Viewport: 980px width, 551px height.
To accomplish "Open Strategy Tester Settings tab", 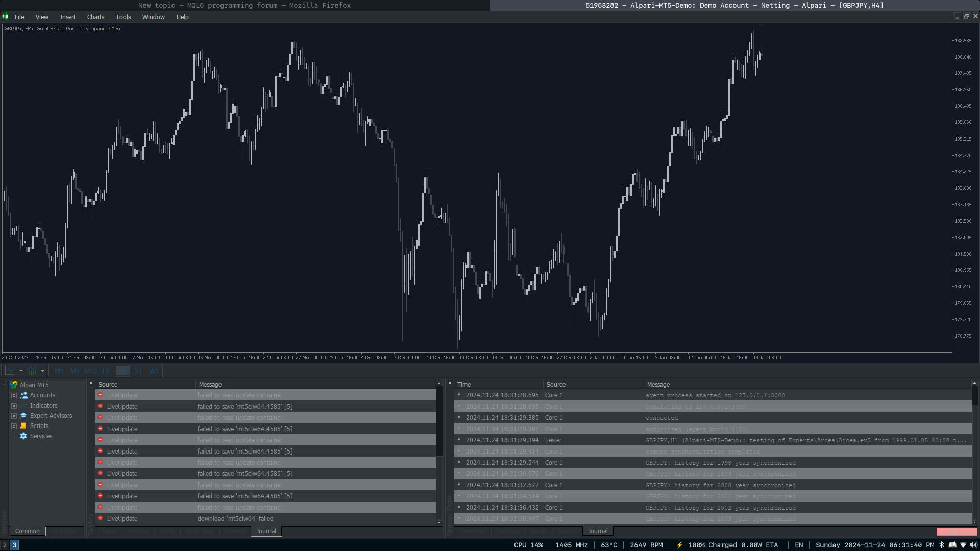I will [x=507, y=531].
